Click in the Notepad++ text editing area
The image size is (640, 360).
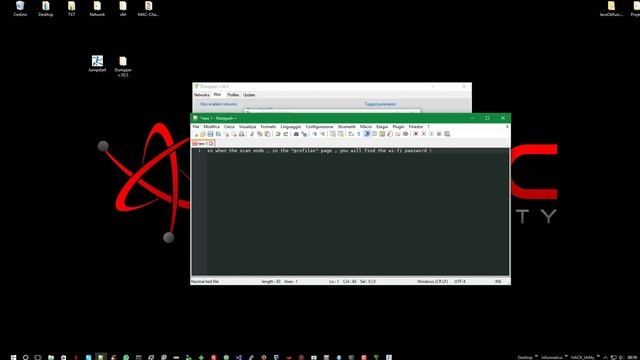click(x=358, y=212)
